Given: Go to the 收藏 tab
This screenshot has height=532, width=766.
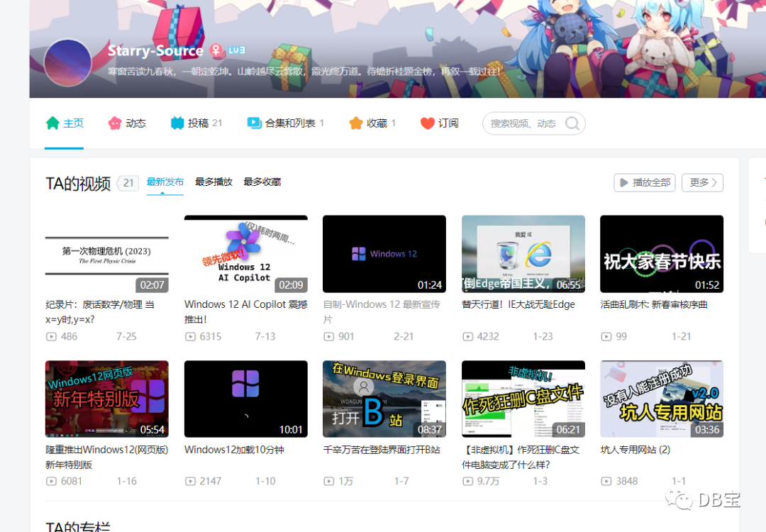Looking at the screenshot, I should click(372, 123).
